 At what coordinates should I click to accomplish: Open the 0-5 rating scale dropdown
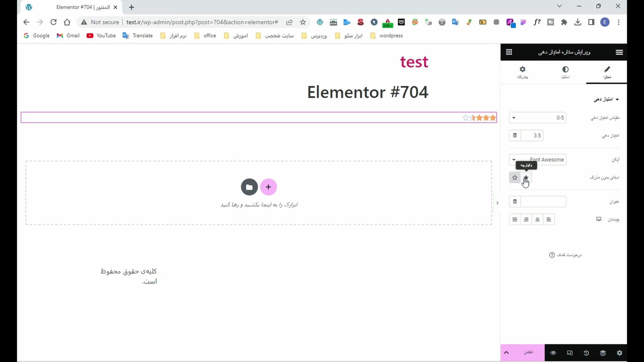pos(537,118)
